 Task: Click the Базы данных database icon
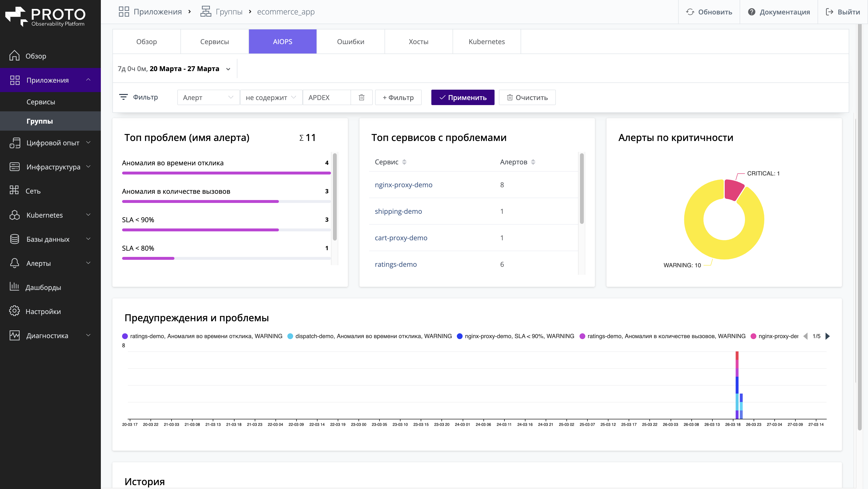14,239
